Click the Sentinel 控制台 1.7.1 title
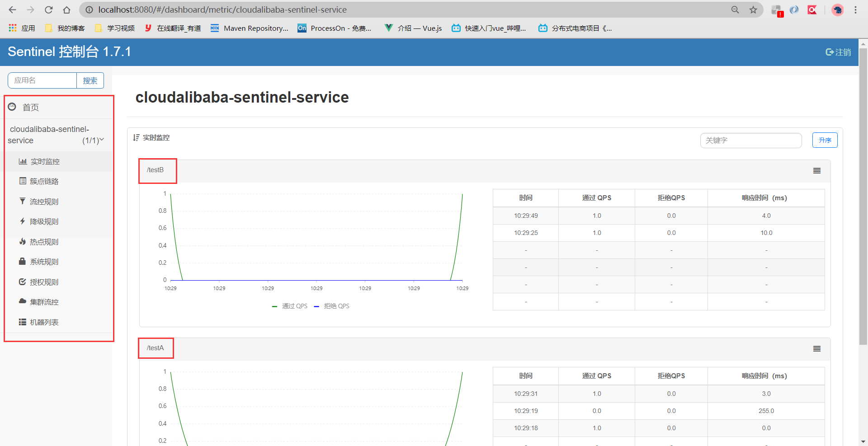The image size is (868, 446). 70,52
